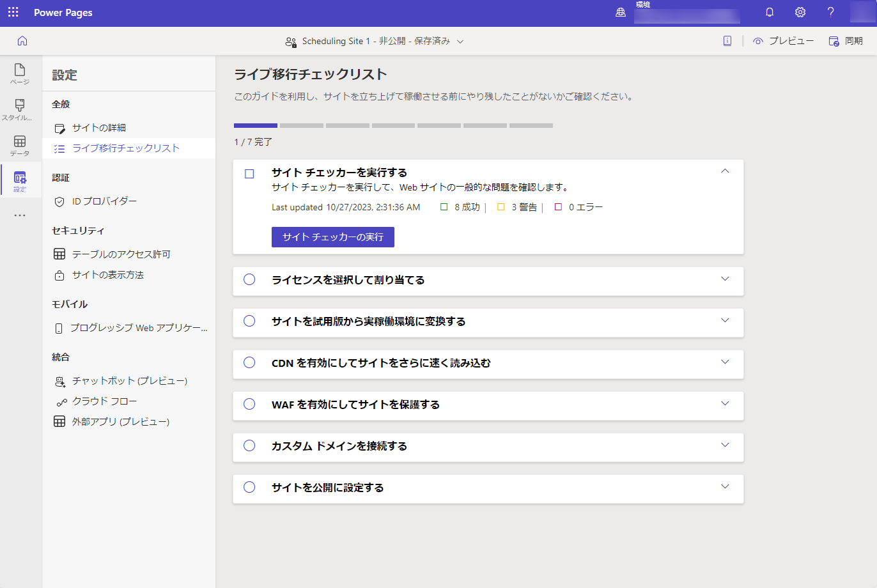Click the blurred environment name field
Image resolution: width=877 pixels, height=588 pixels.
(687, 16)
